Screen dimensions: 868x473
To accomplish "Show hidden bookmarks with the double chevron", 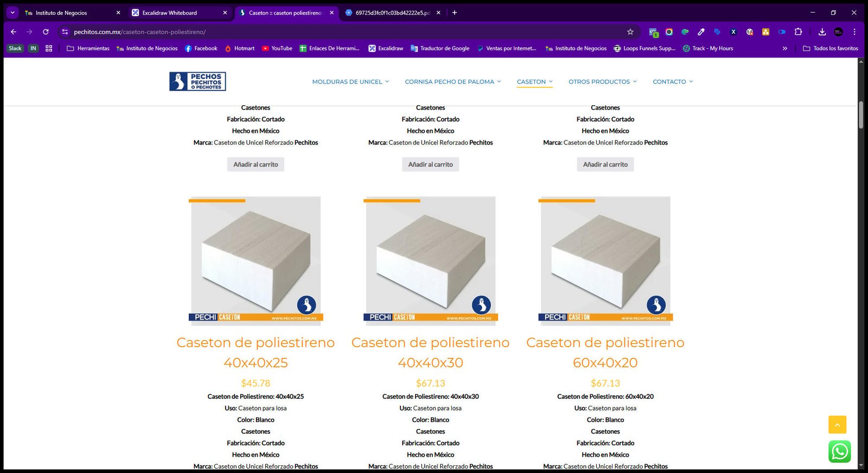I will [784, 48].
